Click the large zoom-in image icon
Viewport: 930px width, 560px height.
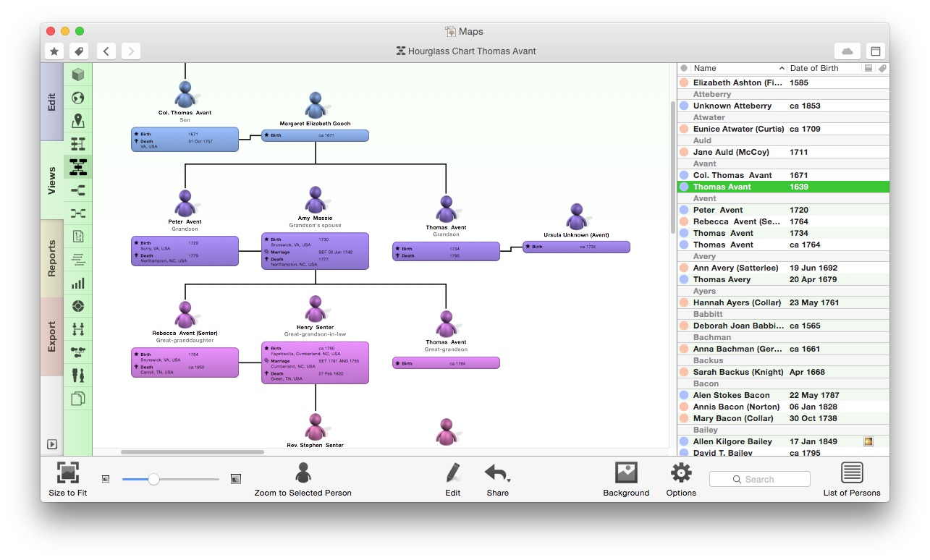tap(235, 479)
